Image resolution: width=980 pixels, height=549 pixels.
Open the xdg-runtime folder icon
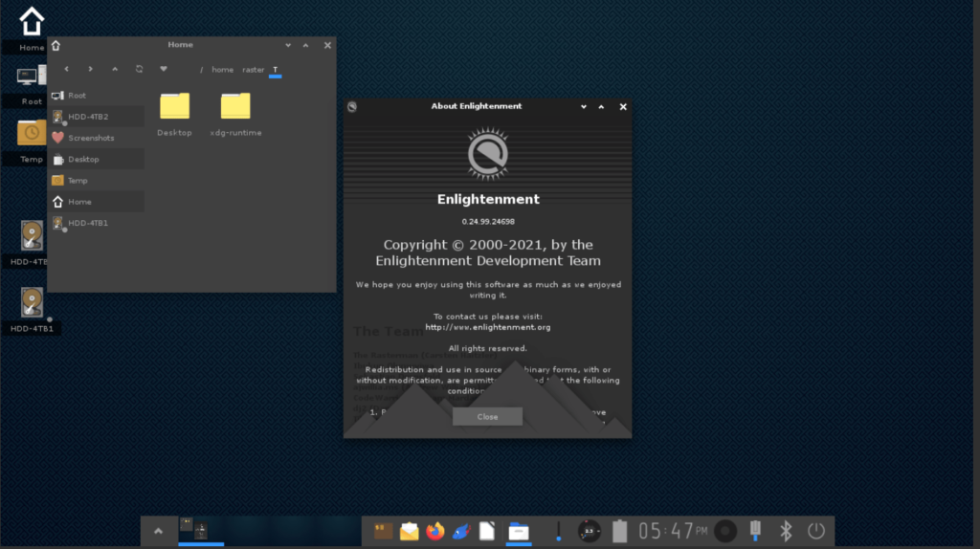pyautogui.click(x=235, y=106)
